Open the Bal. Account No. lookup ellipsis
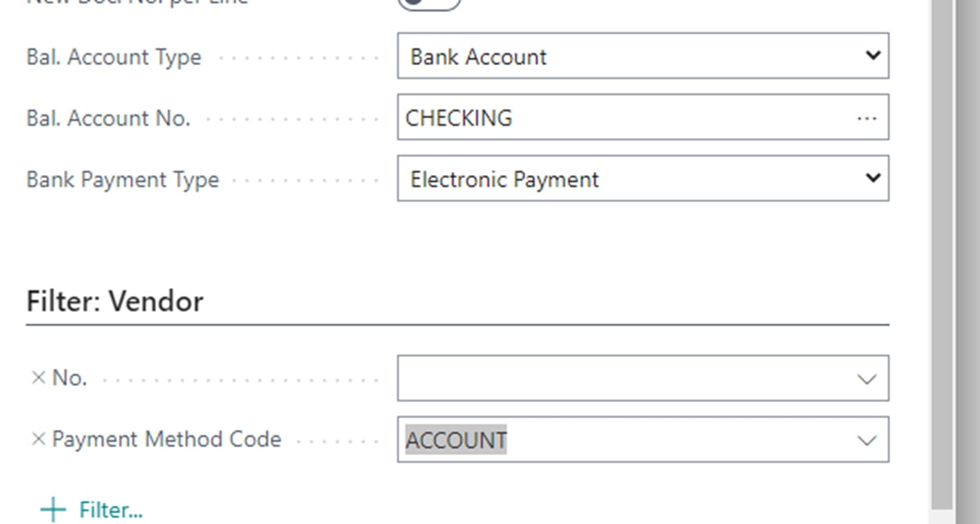The image size is (980, 524). [x=867, y=118]
